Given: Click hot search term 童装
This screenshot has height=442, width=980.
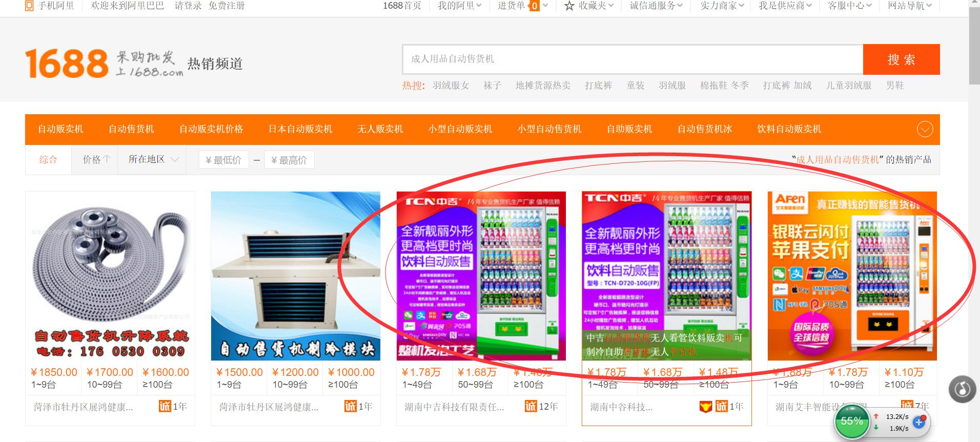Looking at the screenshot, I should click(636, 86).
